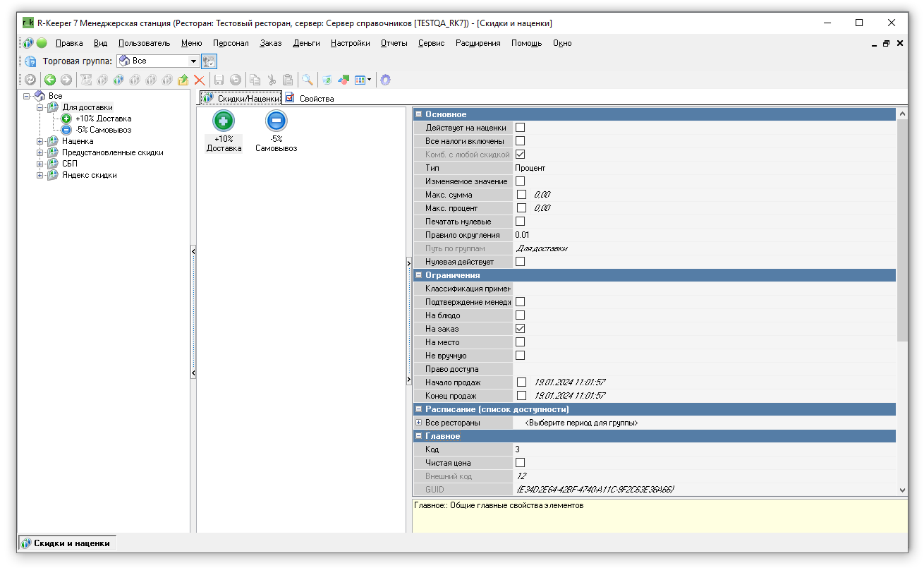Click the purple gear icon in toolbar
The width and height of the screenshot is (924, 568).
pos(385,80)
